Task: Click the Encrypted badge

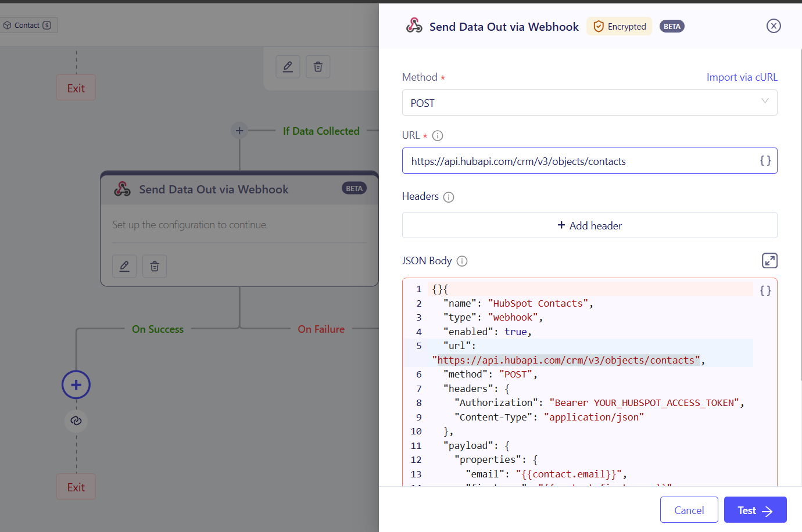Action: (x=620, y=26)
